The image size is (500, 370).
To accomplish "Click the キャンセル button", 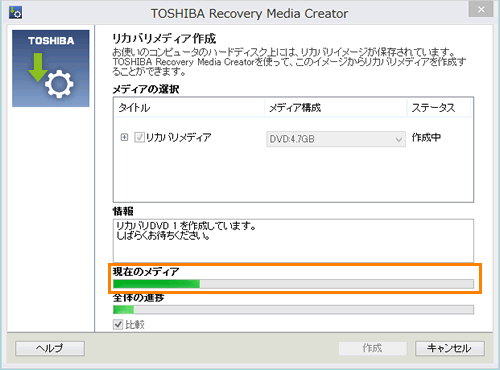I will (450, 348).
